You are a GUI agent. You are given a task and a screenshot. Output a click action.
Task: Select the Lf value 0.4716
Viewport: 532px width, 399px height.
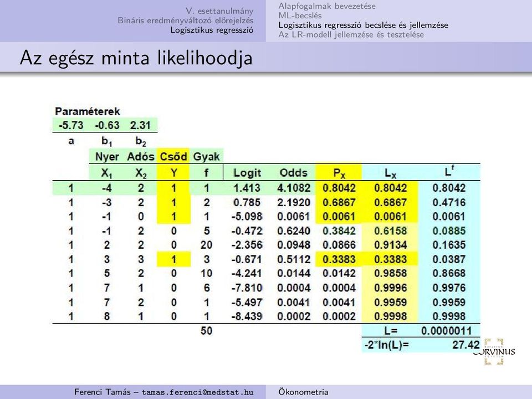point(449,203)
